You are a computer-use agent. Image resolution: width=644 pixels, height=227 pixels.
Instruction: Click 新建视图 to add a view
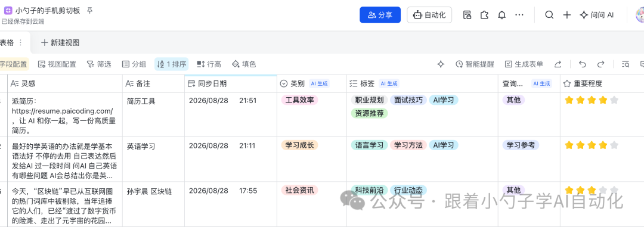tap(60, 43)
